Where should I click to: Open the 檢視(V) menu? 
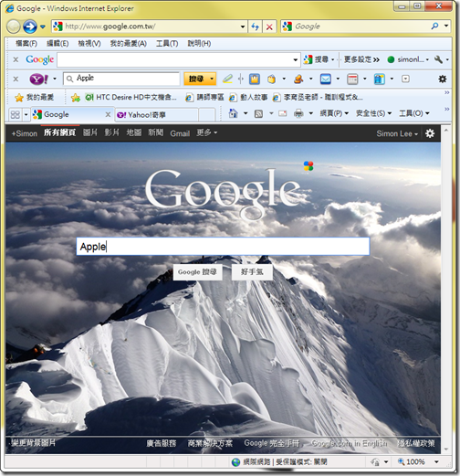click(89, 44)
